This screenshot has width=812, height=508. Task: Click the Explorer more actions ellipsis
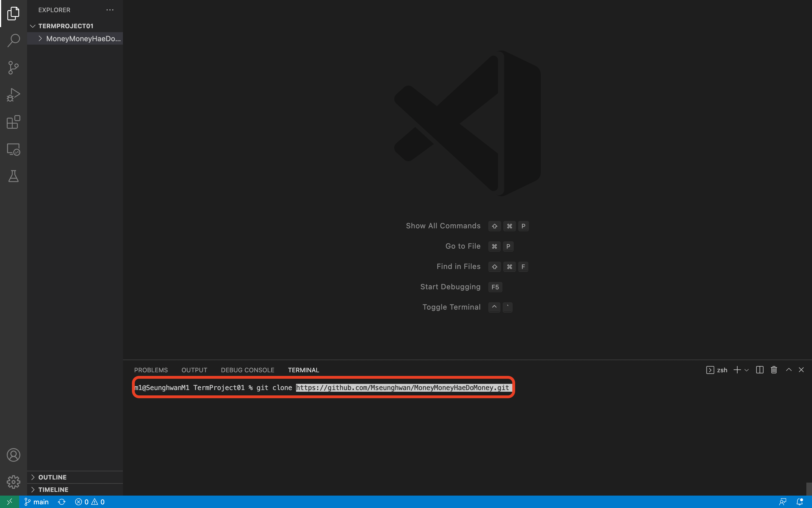[x=110, y=10]
